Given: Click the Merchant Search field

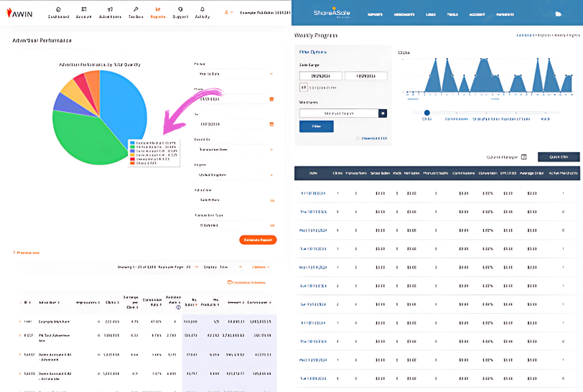Looking at the screenshot, I should [339, 113].
